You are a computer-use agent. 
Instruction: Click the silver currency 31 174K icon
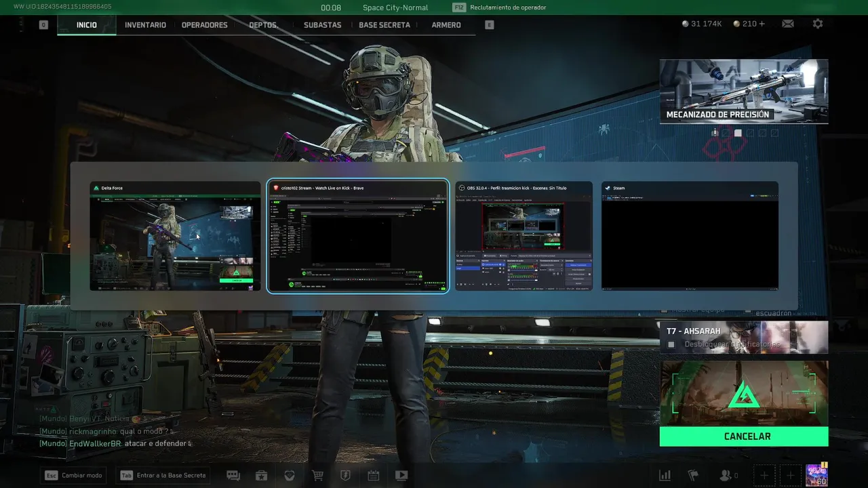click(x=686, y=24)
